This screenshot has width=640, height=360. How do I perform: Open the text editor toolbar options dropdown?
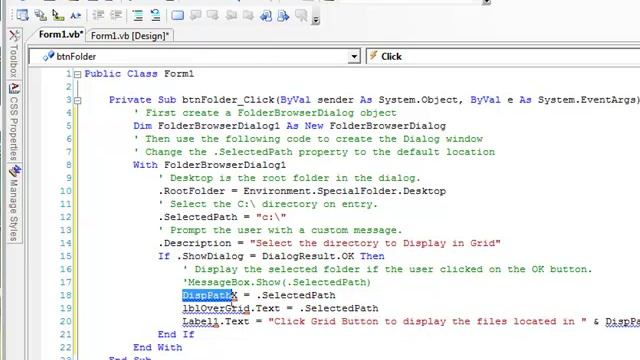(316, 19)
